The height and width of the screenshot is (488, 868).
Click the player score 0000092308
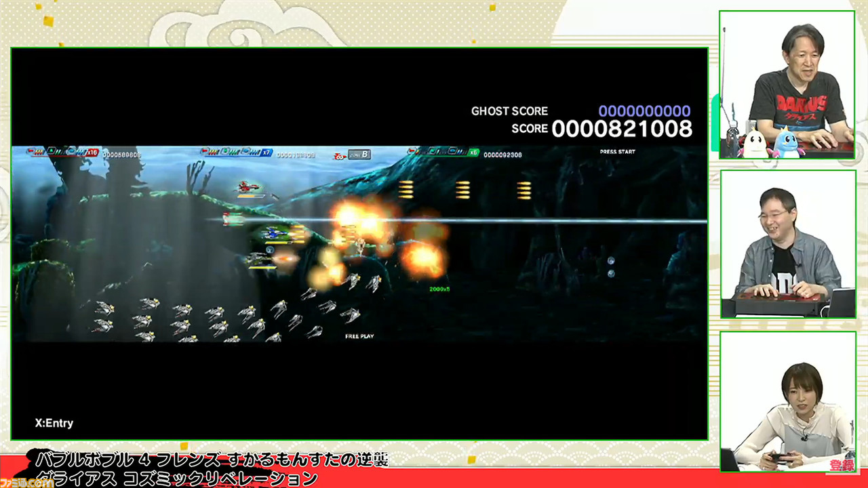coord(502,155)
